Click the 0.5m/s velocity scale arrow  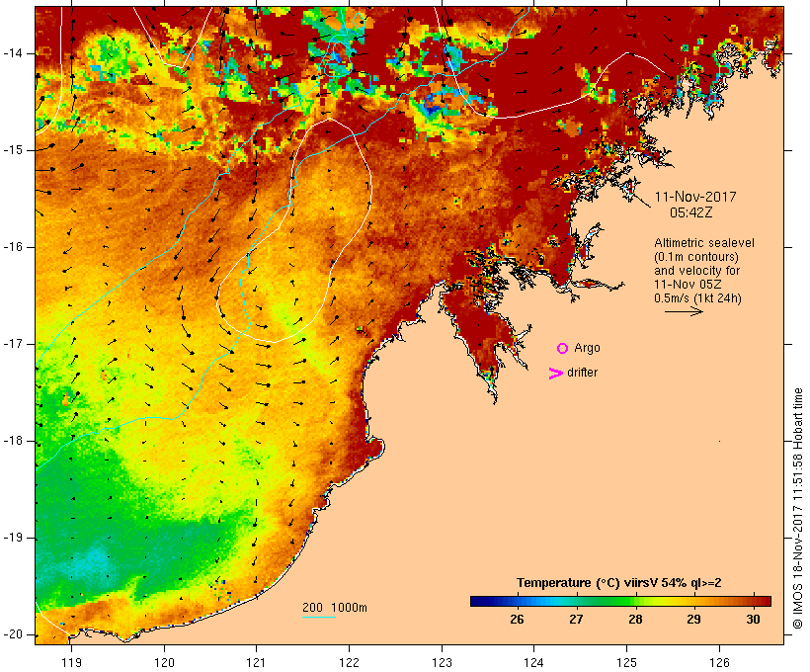tap(684, 311)
